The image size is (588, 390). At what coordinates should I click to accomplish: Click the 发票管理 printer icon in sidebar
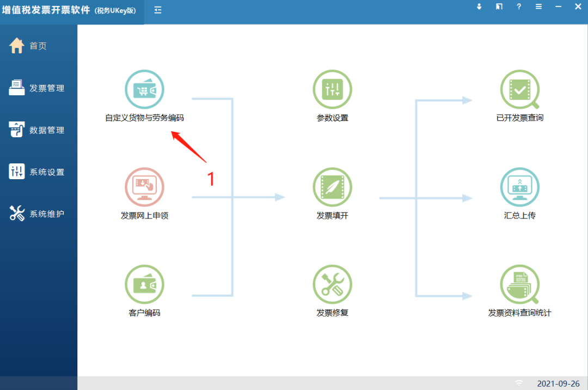tap(16, 88)
